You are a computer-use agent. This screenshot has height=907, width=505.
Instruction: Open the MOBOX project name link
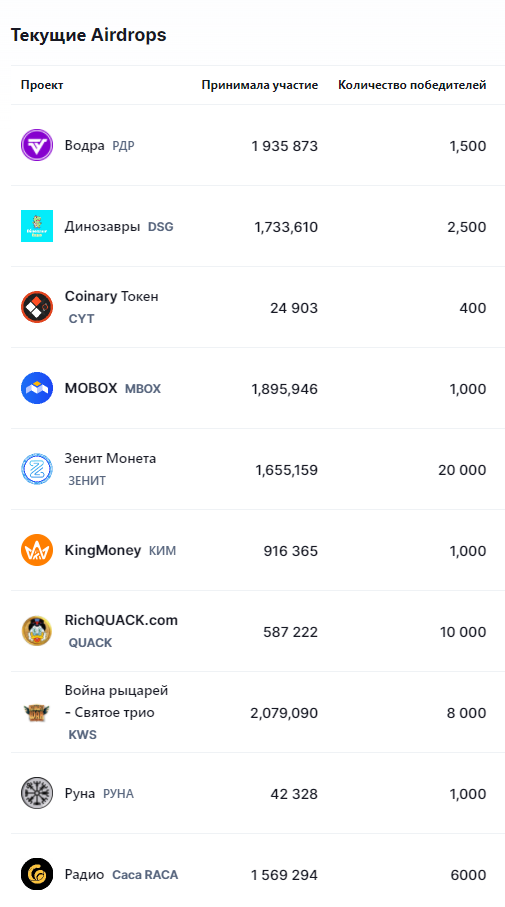click(91, 388)
